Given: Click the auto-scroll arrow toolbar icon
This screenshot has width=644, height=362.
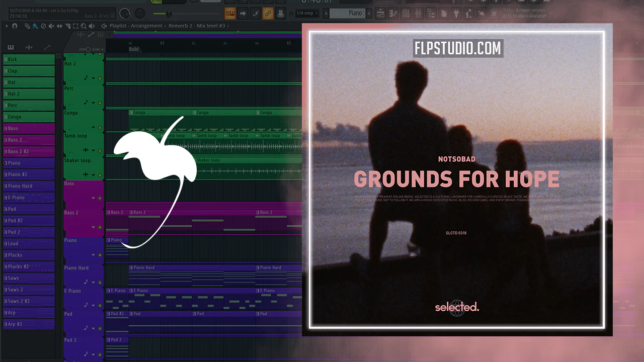Looking at the screenshot, I should click(243, 13).
